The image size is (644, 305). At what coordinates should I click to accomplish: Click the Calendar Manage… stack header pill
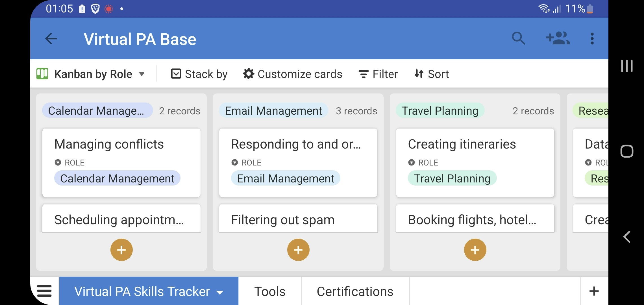click(x=97, y=111)
